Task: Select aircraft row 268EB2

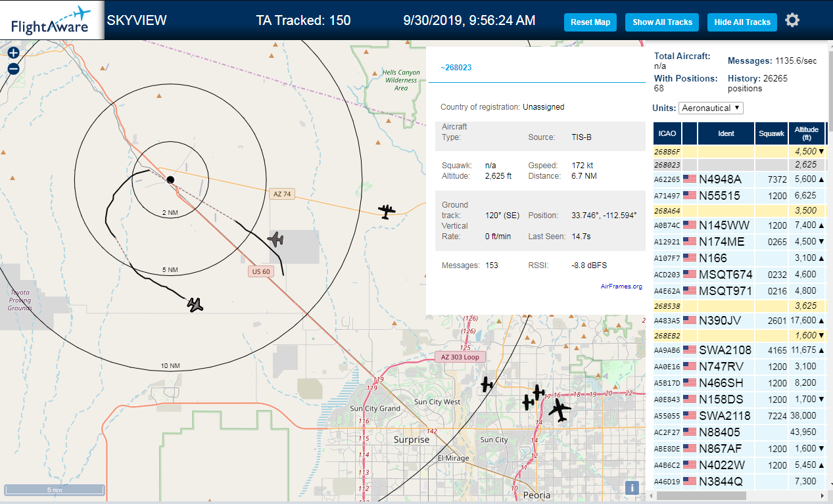Action: 739,336
